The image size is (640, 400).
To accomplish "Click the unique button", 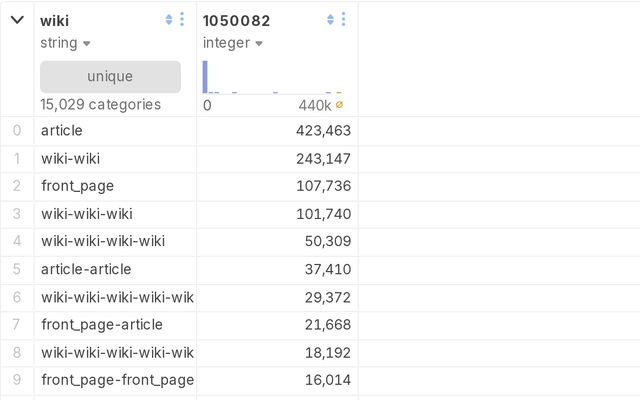I will 110,77.
